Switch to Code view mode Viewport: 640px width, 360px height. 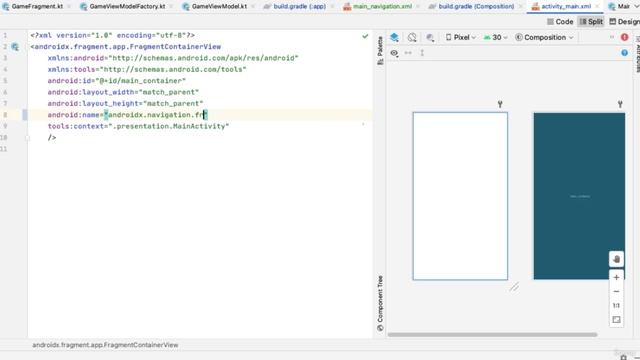click(560, 22)
